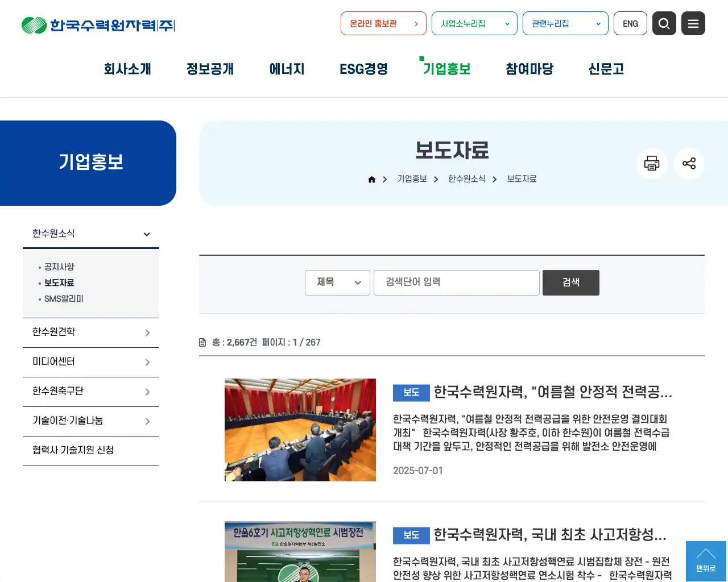Image resolution: width=728 pixels, height=582 pixels.
Task: Open the search magnifier icon
Action: tap(664, 23)
